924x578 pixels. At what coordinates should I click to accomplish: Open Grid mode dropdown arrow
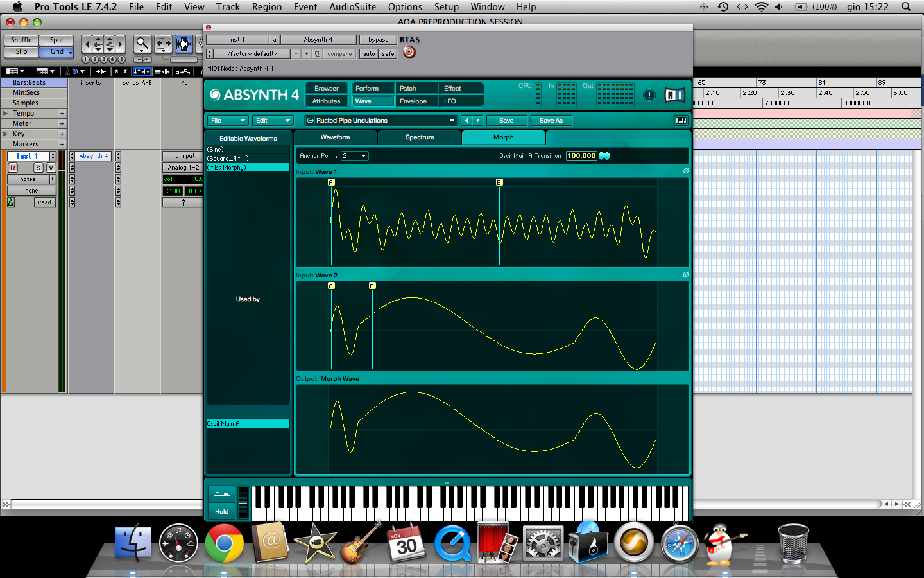point(70,52)
